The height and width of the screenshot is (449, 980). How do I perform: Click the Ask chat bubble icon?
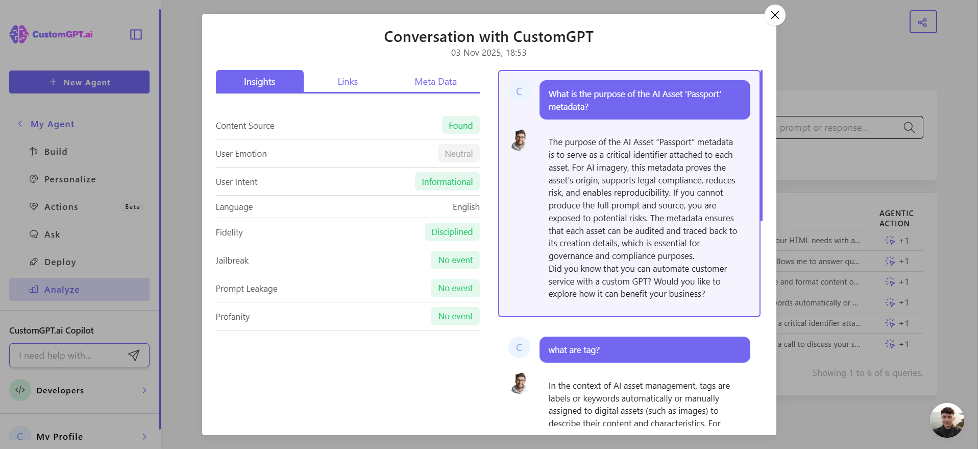[x=34, y=234]
